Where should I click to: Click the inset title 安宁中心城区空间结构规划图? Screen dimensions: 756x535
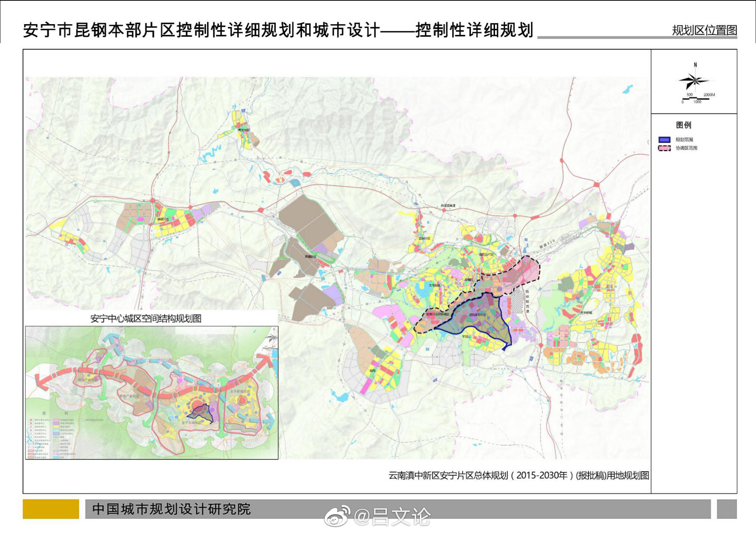[x=146, y=318]
